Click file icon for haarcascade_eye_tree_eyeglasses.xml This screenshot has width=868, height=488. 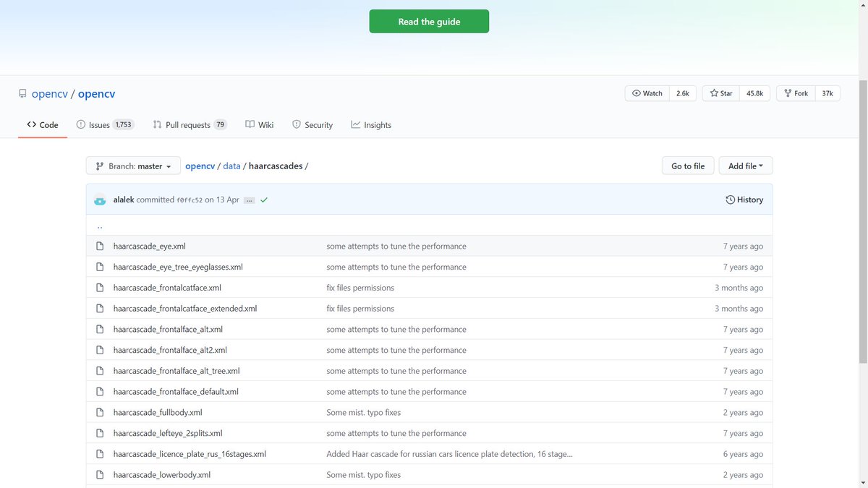(x=100, y=267)
